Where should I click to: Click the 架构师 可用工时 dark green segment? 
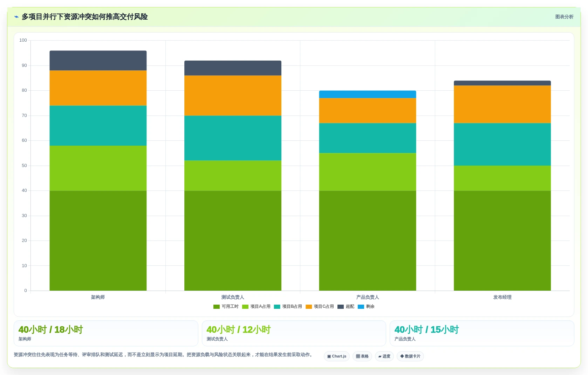tap(98, 241)
